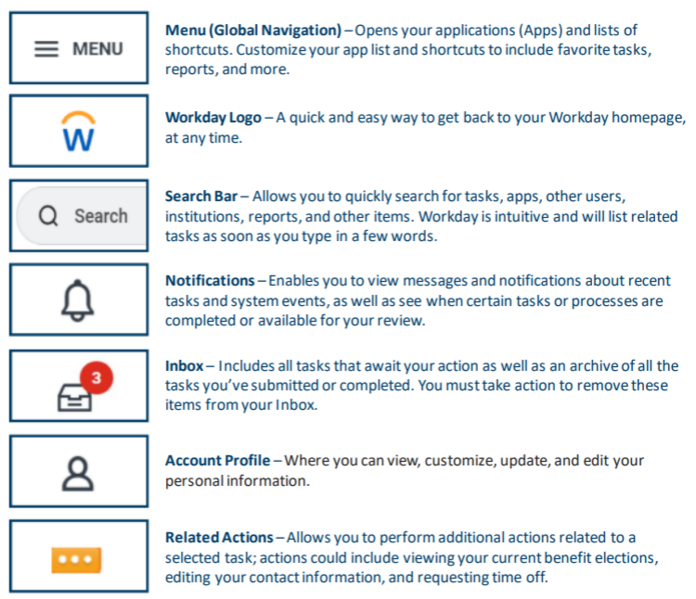Click the red badge showing 3
This screenshot has height=599, width=696.
pos(97,378)
